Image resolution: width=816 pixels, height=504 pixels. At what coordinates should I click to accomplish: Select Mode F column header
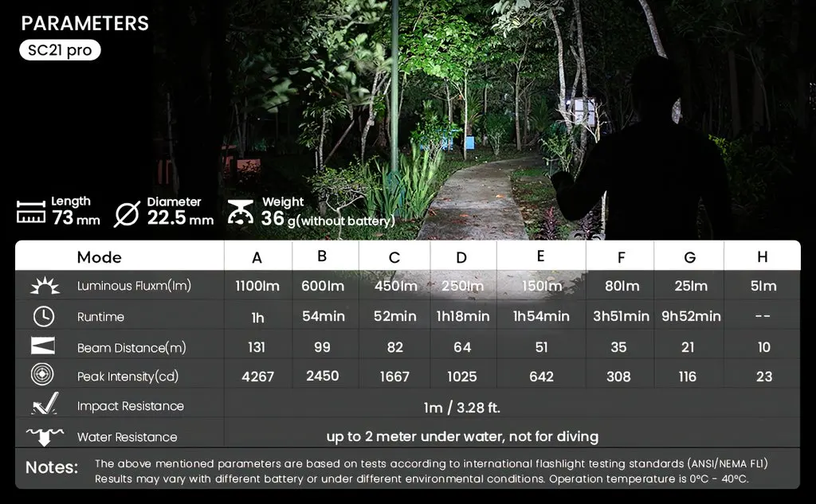pos(621,257)
